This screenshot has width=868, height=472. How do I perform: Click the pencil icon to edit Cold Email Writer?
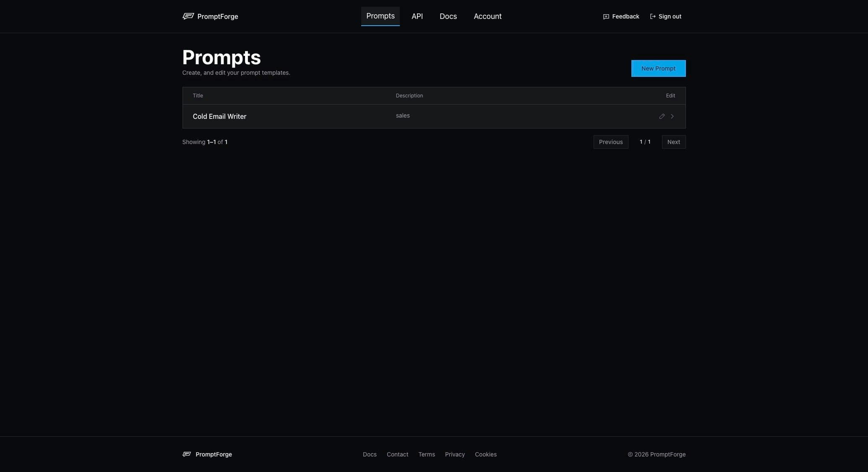[662, 116]
